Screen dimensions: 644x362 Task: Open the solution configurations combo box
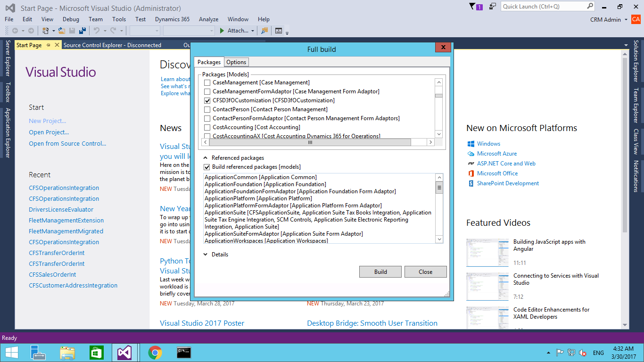tap(145, 31)
